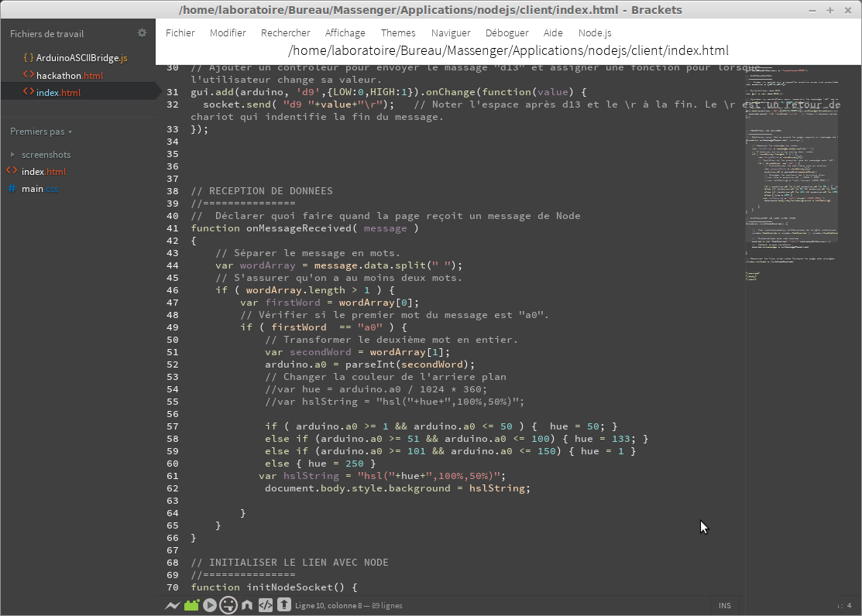Open the Themes menu
Screen dimensions: 862x616
[398, 33]
